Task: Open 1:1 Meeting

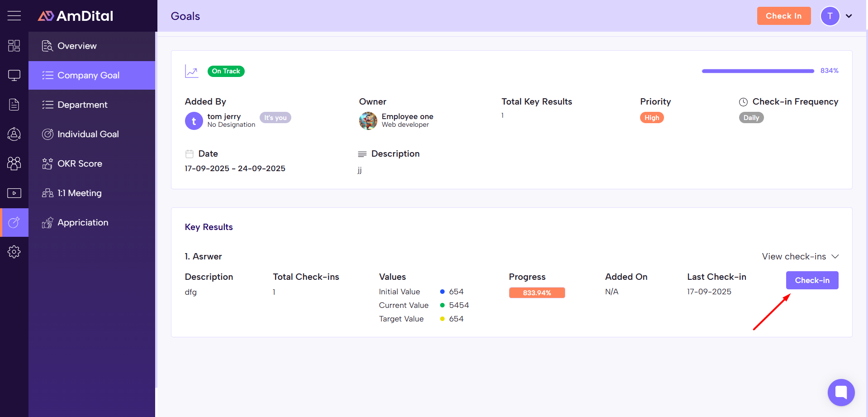Action: pos(92,193)
